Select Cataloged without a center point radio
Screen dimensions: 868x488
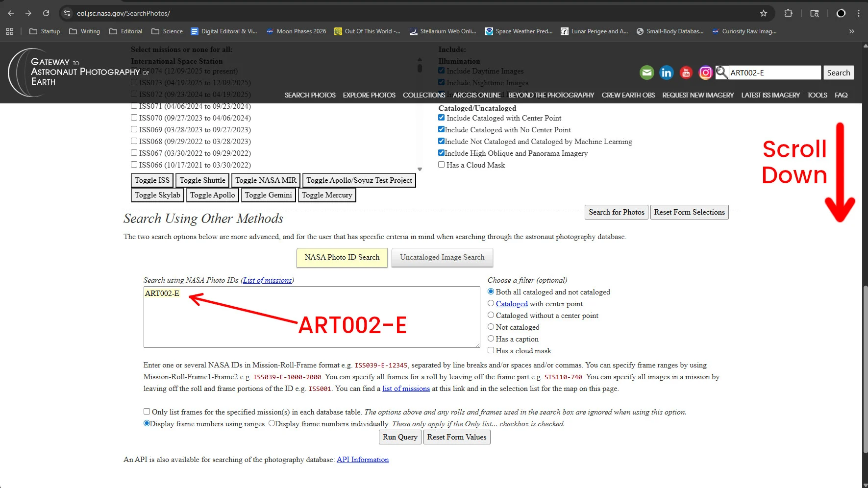491,315
